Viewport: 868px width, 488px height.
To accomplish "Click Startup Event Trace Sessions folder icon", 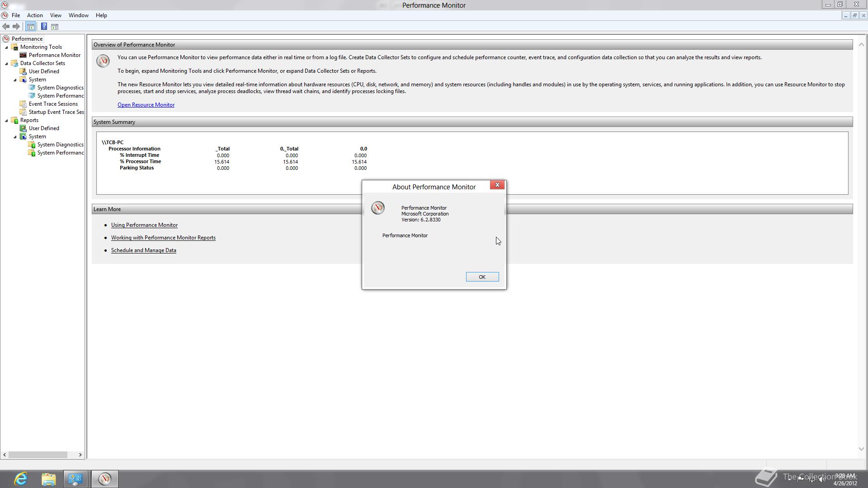I will pyautogui.click(x=23, y=112).
